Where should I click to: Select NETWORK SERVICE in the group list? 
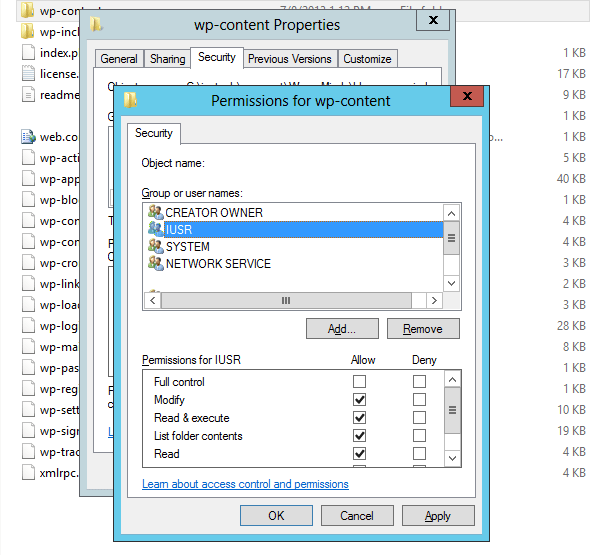tap(218, 264)
